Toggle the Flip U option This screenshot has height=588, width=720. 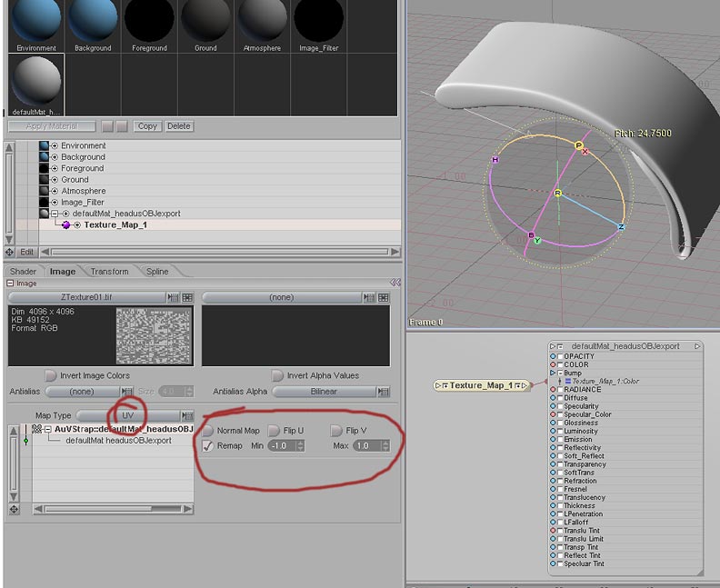click(274, 431)
